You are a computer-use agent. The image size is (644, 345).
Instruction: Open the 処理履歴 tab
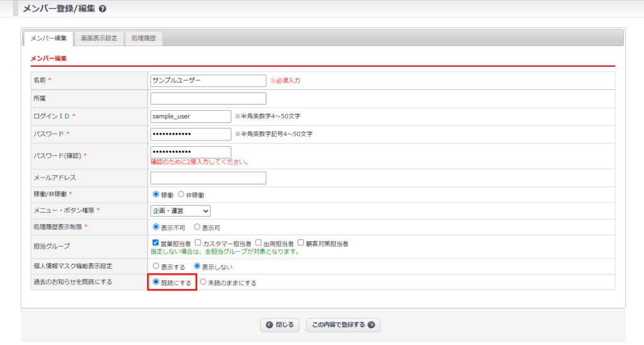click(x=143, y=38)
